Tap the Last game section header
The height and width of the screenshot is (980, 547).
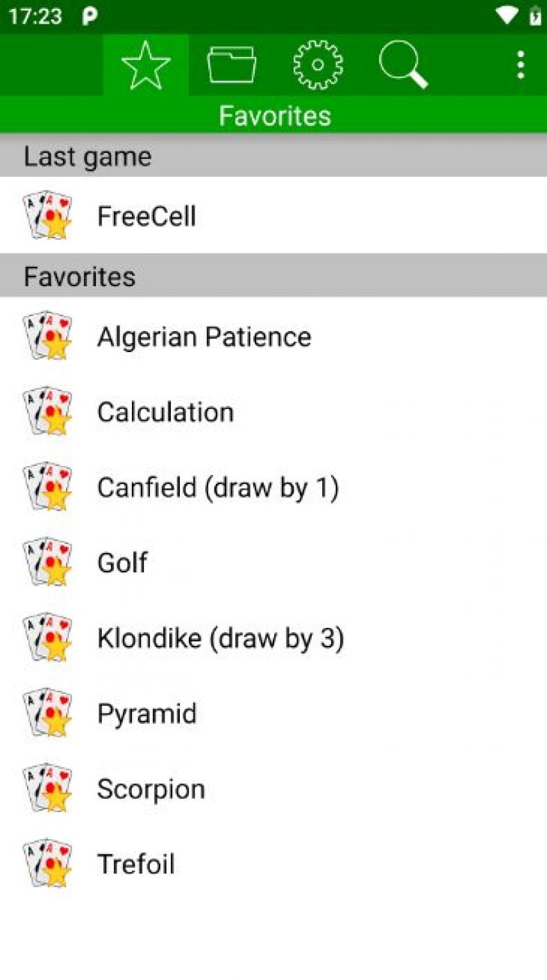pos(87,156)
